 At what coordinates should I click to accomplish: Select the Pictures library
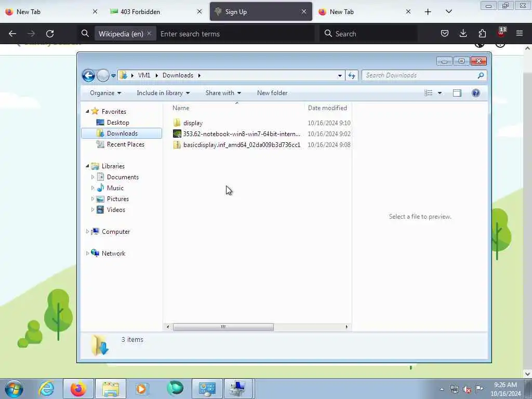point(117,199)
